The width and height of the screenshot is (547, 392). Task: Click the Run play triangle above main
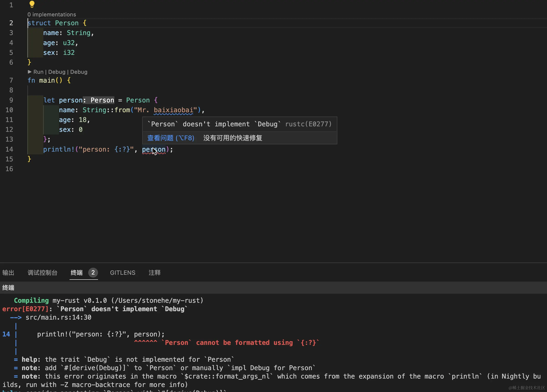pos(29,72)
